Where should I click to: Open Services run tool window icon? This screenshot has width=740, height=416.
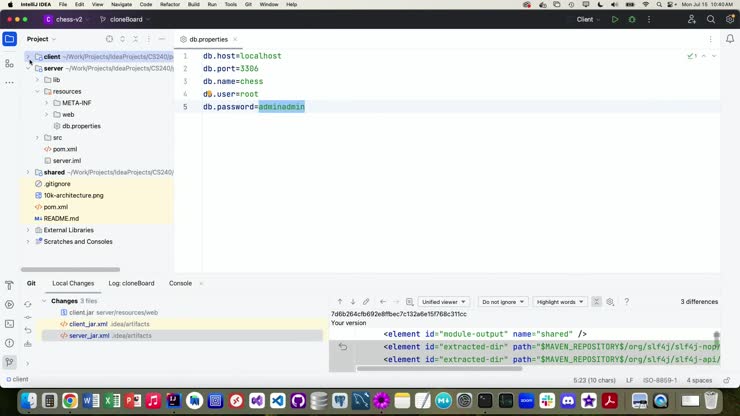point(9,305)
